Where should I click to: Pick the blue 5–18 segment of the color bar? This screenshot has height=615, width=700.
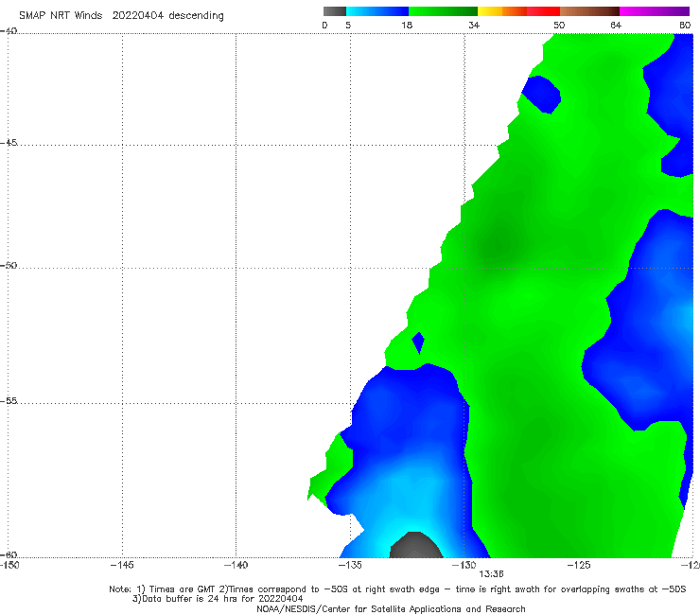pos(377,11)
